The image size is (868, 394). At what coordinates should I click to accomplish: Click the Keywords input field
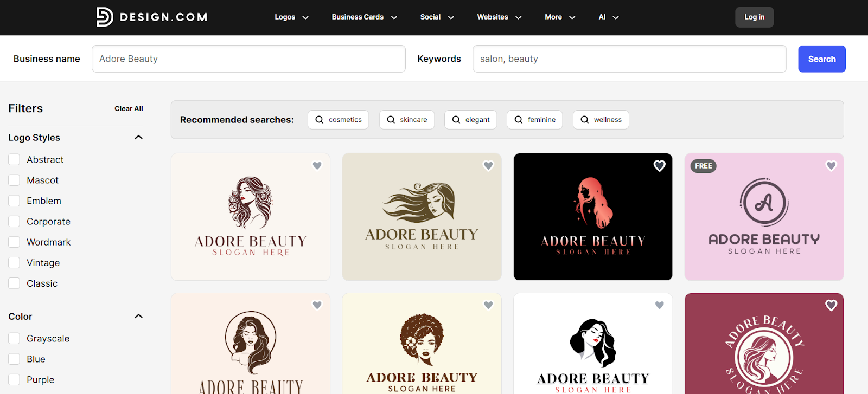point(629,59)
